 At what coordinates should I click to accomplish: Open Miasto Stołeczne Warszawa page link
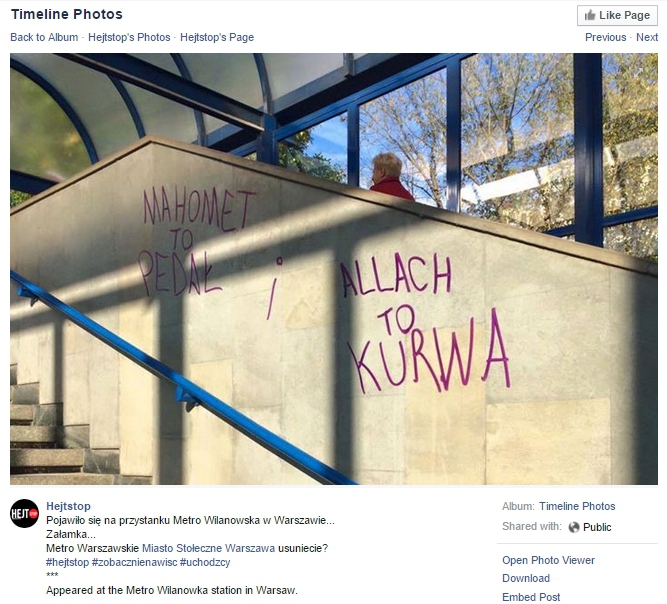click(208, 548)
